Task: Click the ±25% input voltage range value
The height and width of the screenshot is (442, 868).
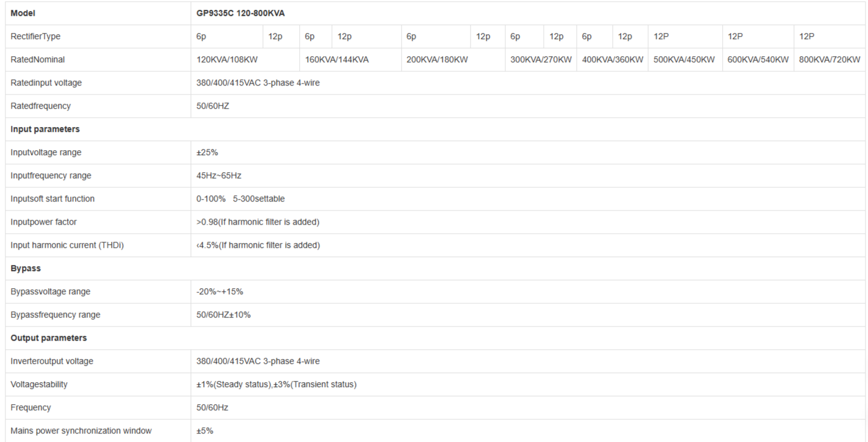Action: coord(207,153)
